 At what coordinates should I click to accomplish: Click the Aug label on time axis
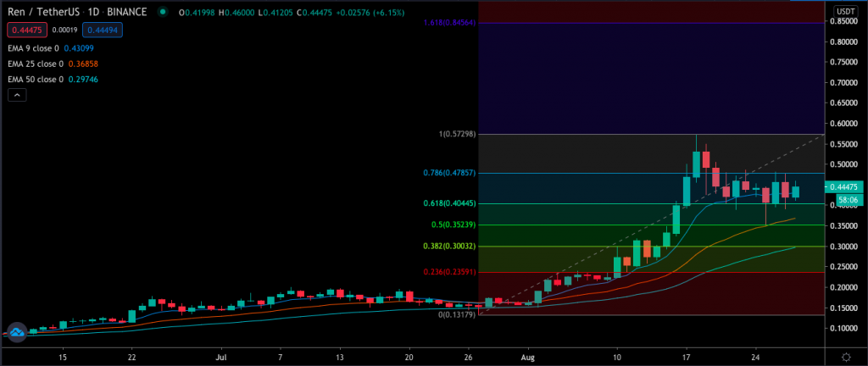point(529,358)
